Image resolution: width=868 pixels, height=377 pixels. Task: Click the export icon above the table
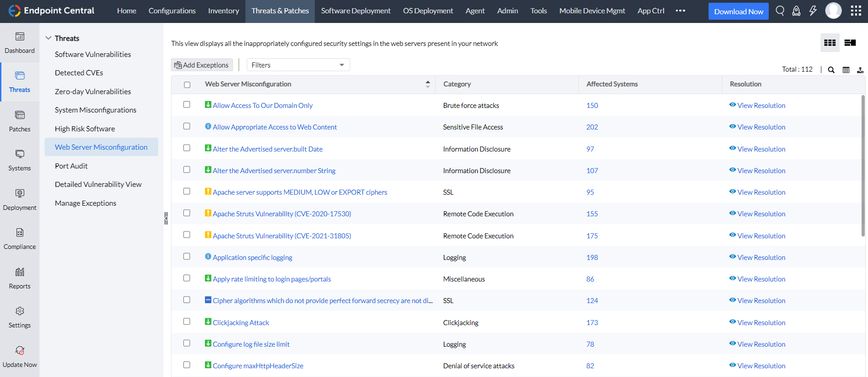pos(860,70)
